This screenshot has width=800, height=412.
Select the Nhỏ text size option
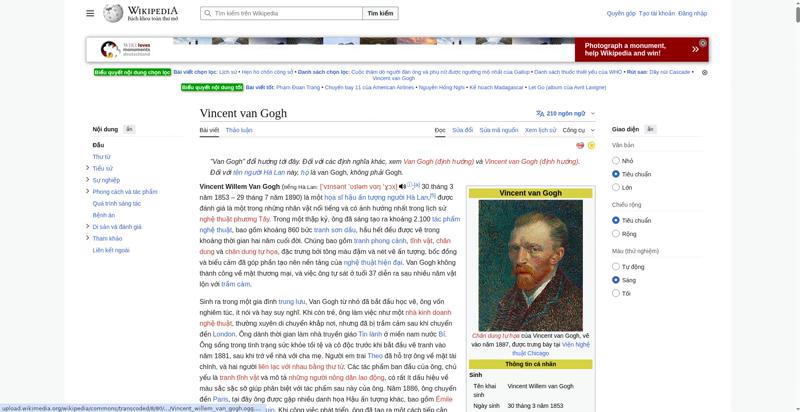pyautogui.click(x=616, y=161)
